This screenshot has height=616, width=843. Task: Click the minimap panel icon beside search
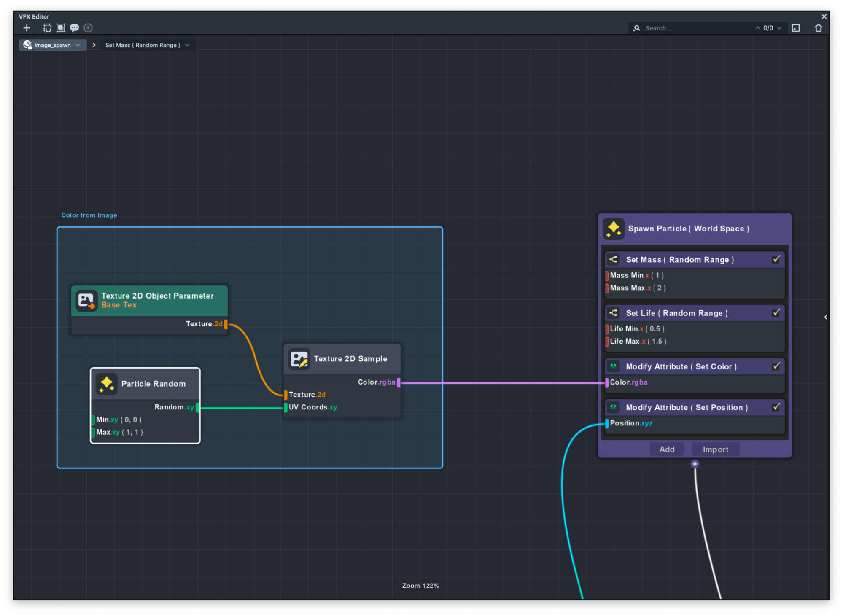pos(796,28)
